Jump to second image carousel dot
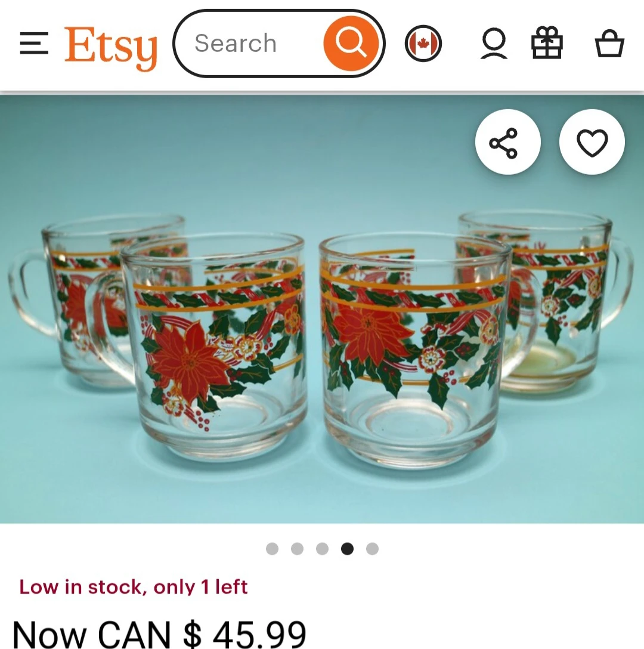The height and width of the screenshot is (649, 644). (297, 548)
